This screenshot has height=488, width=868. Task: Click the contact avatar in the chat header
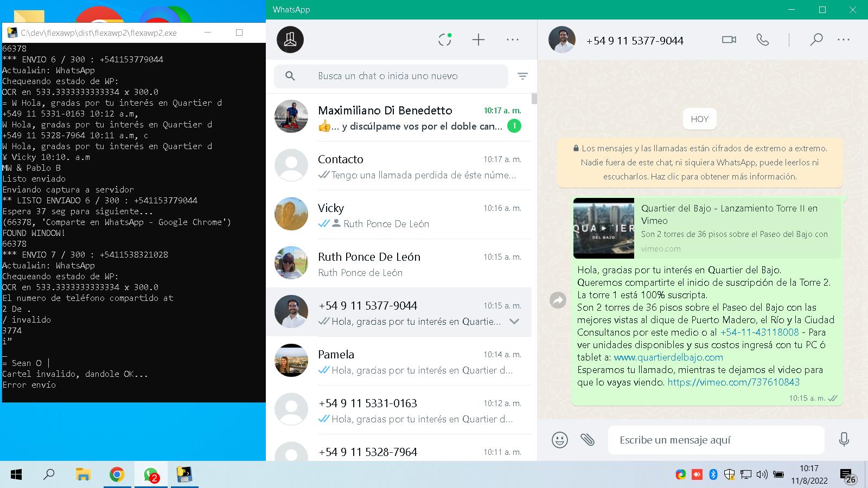tap(562, 40)
